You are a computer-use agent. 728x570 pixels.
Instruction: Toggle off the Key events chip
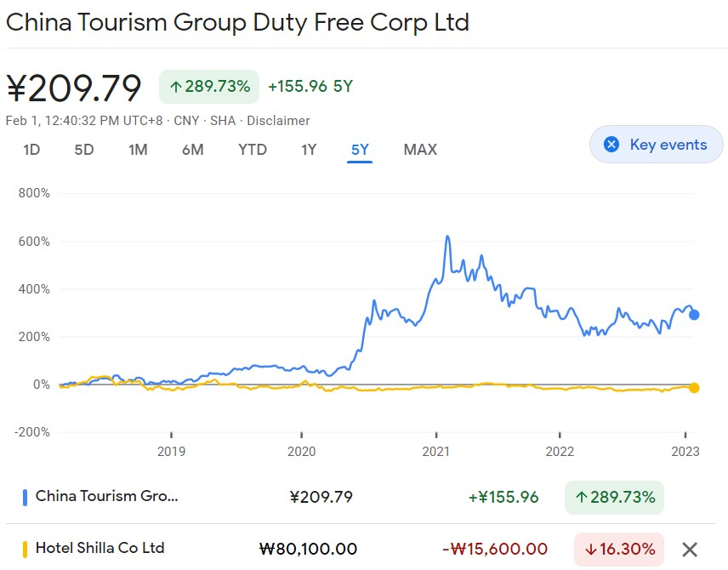tap(656, 145)
